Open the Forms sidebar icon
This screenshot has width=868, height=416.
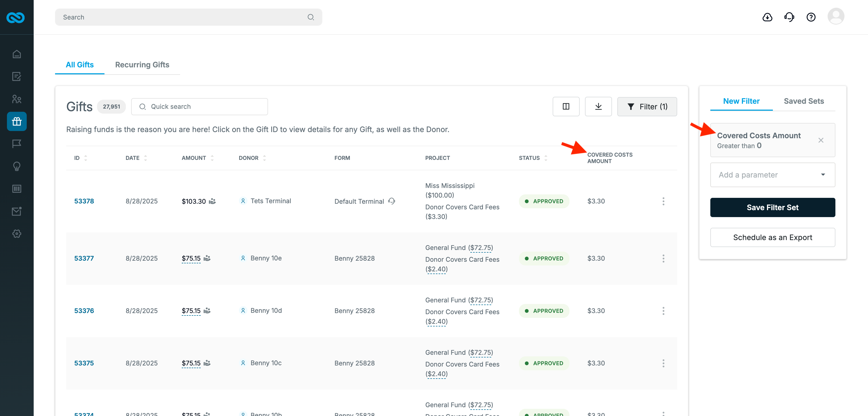(x=17, y=76)
